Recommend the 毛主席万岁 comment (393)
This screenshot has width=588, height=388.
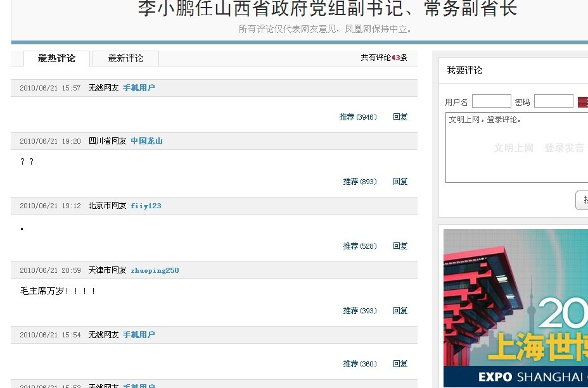(x=359, y=311)
